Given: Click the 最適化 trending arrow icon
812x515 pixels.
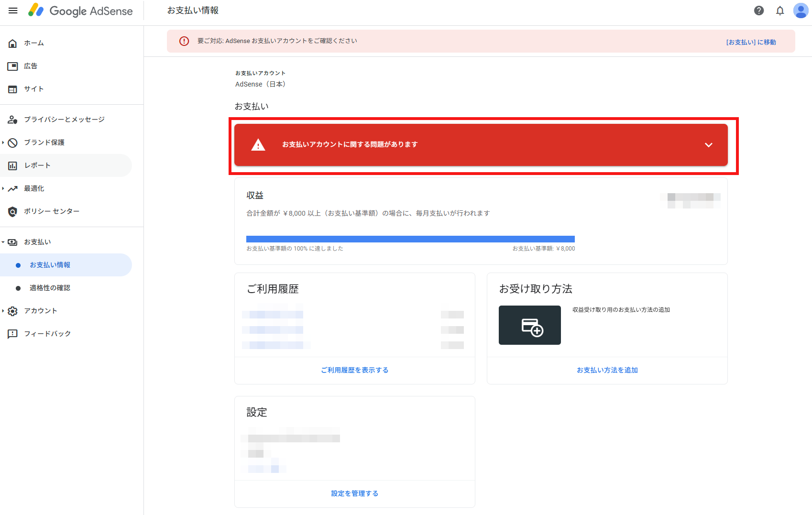Looking at the screenshot, I should [13, 188].
